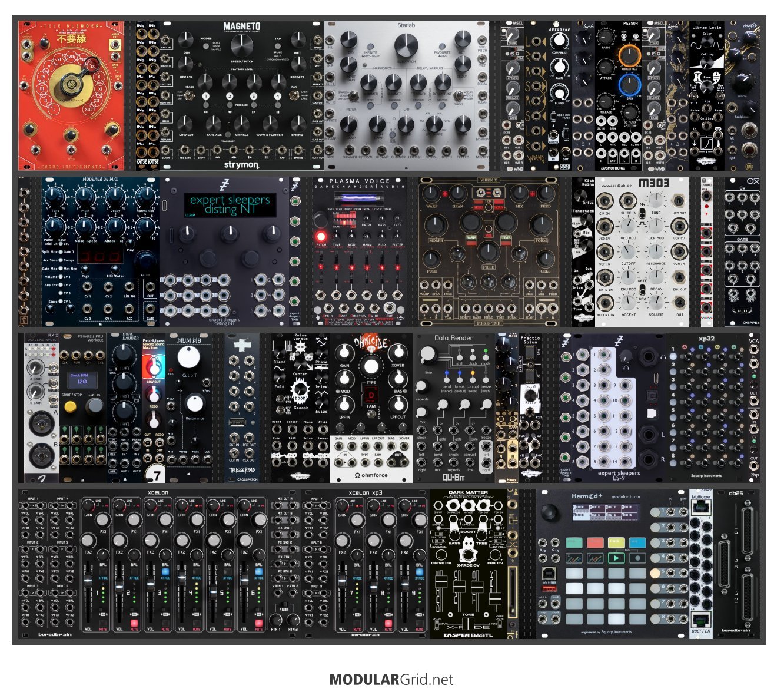The width and height of the screenshot is (784, 692).
Task: Click the white Resonance knob on Mum M8
Action: pyautogui.click(x=194, y=404)
